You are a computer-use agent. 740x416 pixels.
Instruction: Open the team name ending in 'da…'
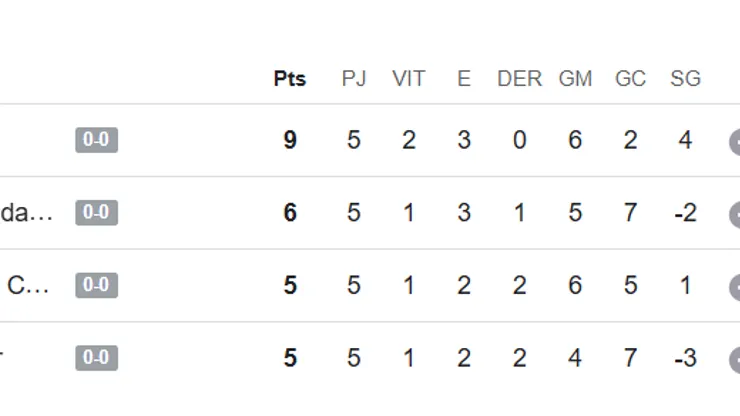tap(26, 213)
